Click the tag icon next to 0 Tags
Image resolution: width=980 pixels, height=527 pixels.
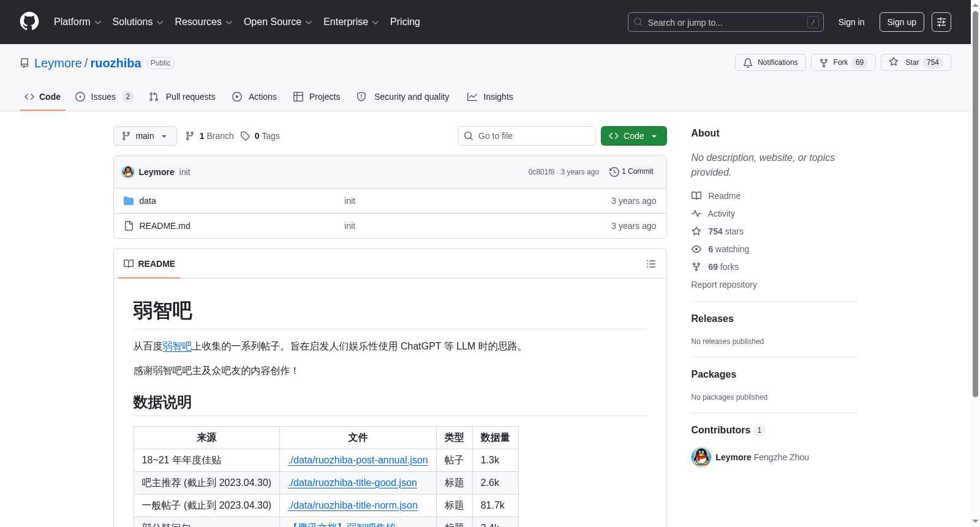(245, 136)
